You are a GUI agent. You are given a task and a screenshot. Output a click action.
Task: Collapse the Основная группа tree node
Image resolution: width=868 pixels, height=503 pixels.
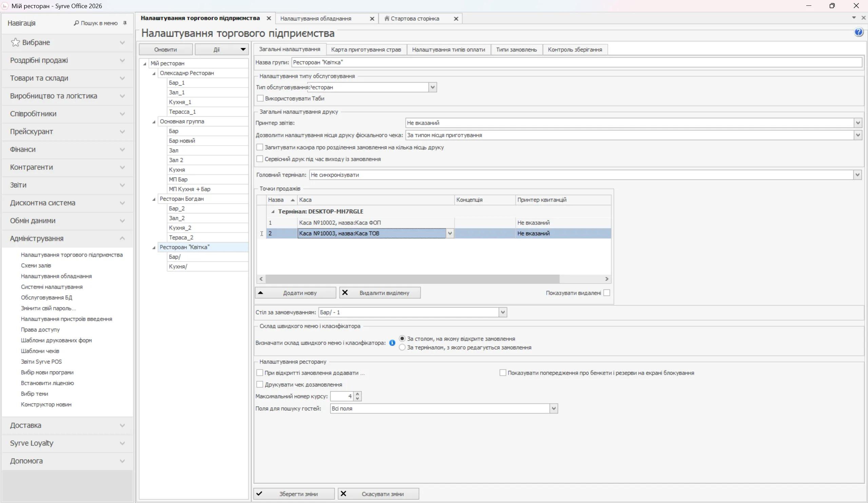point(154,122)
